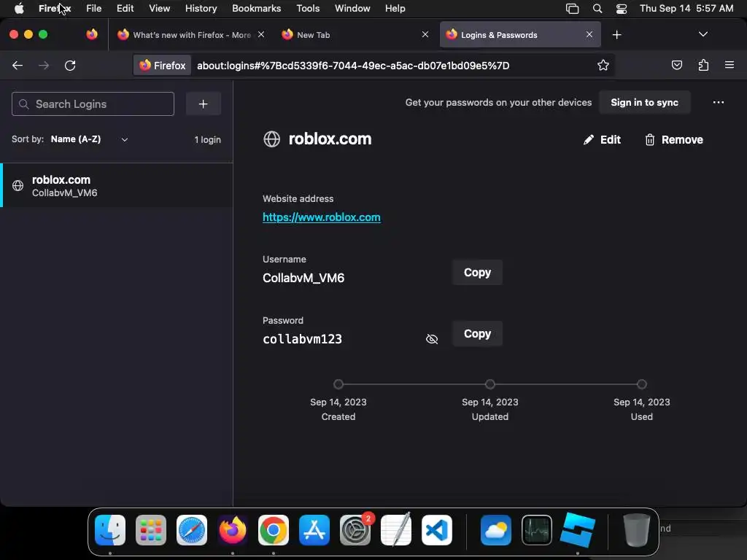Open Launchpad from the Dock
The width and height of the screenshot is (747, 560).
[151, 530]
